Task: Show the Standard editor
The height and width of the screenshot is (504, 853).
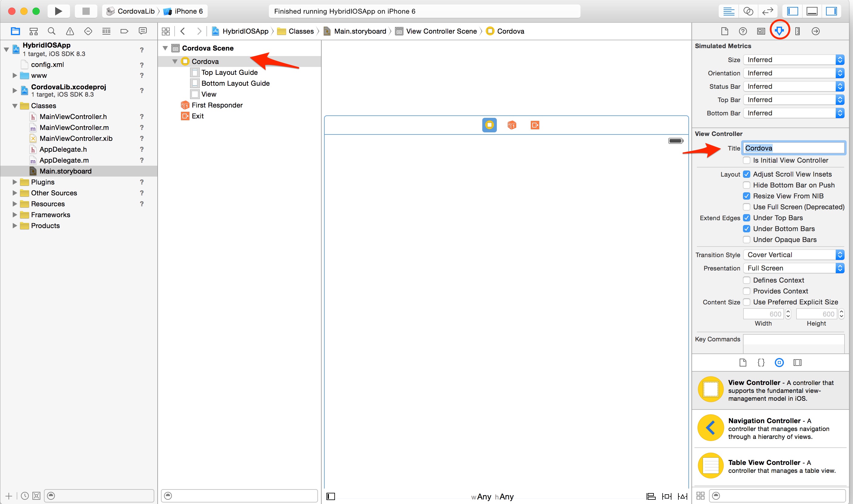Action: click(729, 11)
